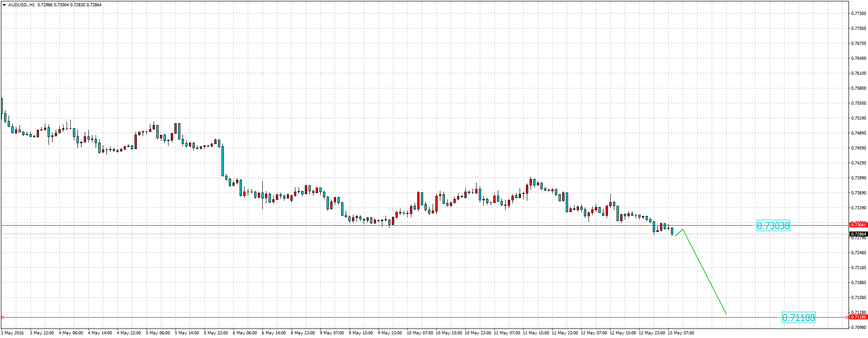Viewport: 868px width, 338px height.
Task: Select the green descending projection line
Action: pos(704,272)
